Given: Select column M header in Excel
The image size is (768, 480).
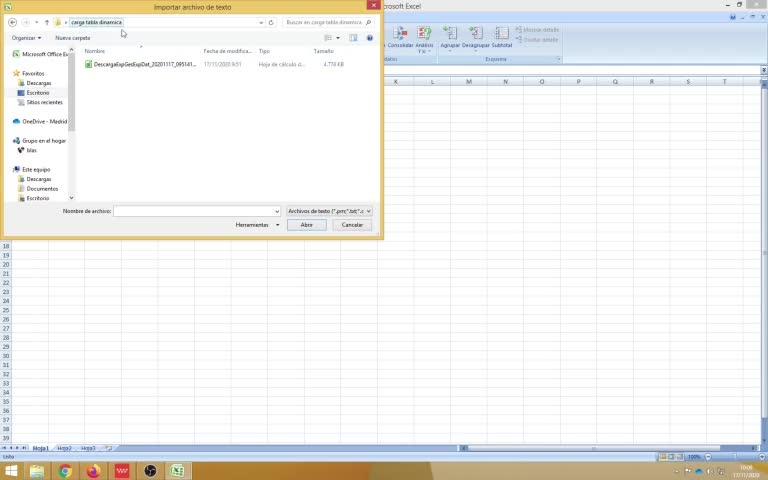Looking at the screenshot, I should (469, 82).
